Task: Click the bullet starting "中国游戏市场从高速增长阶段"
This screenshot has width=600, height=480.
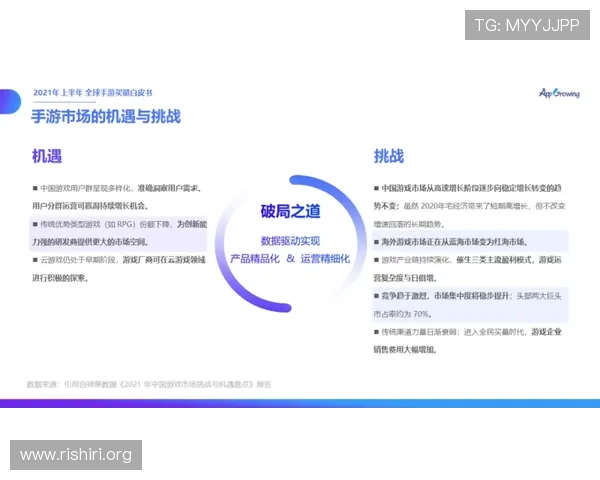Action: tap(469, 206)
